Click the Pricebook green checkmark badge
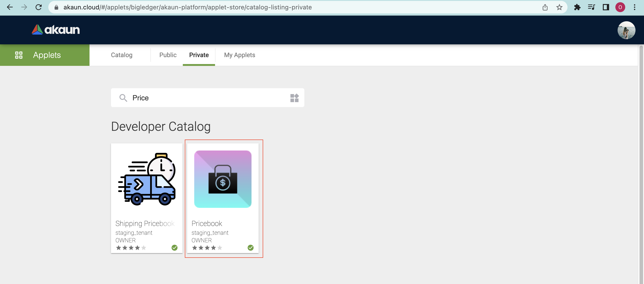644x284 pixels. [x=250, y=247]
